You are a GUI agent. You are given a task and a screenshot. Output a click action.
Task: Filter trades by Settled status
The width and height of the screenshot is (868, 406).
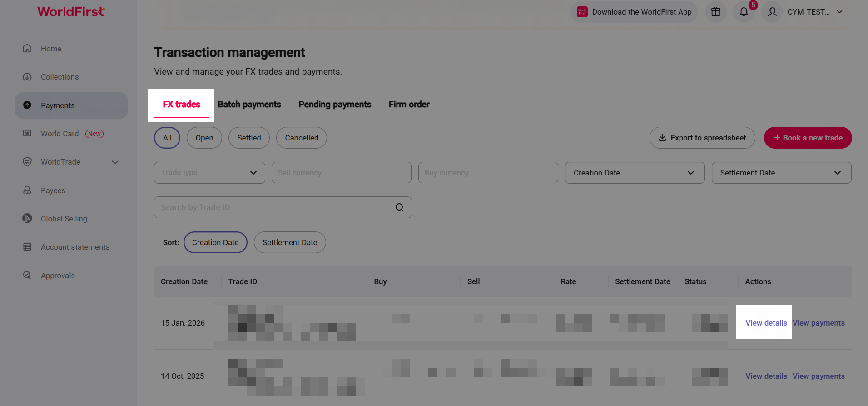click(x=249, y=138)
